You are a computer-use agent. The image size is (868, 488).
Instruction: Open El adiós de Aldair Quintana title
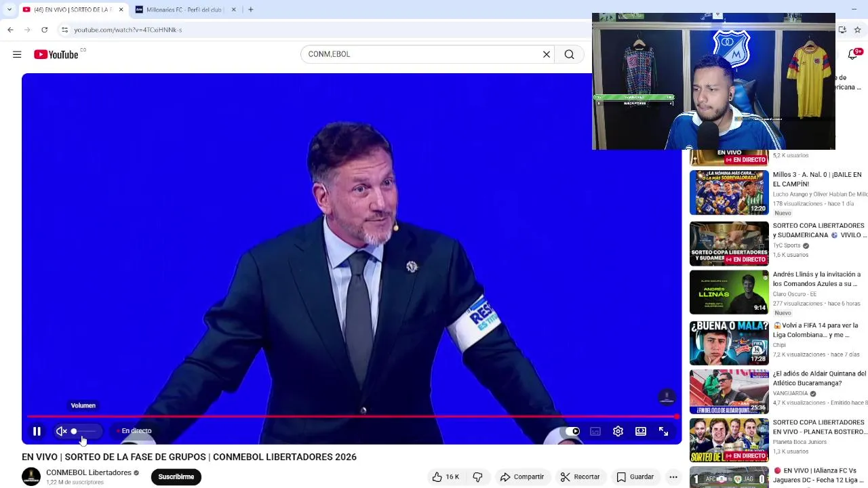click(x=819, y=378)
